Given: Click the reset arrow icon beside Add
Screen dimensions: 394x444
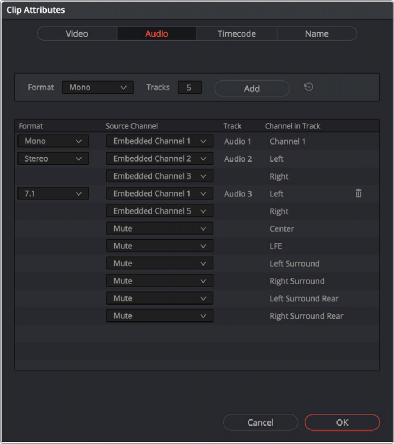Looking at the screenshot, I should pos(308,87).
